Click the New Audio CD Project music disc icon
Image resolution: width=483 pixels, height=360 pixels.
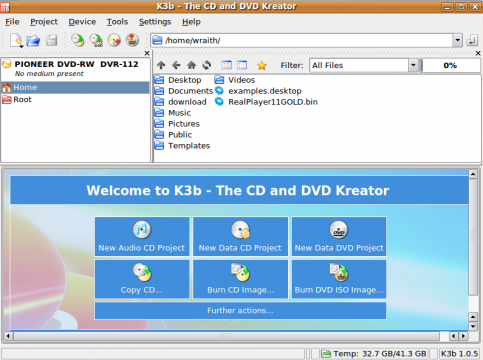(142, 230)
